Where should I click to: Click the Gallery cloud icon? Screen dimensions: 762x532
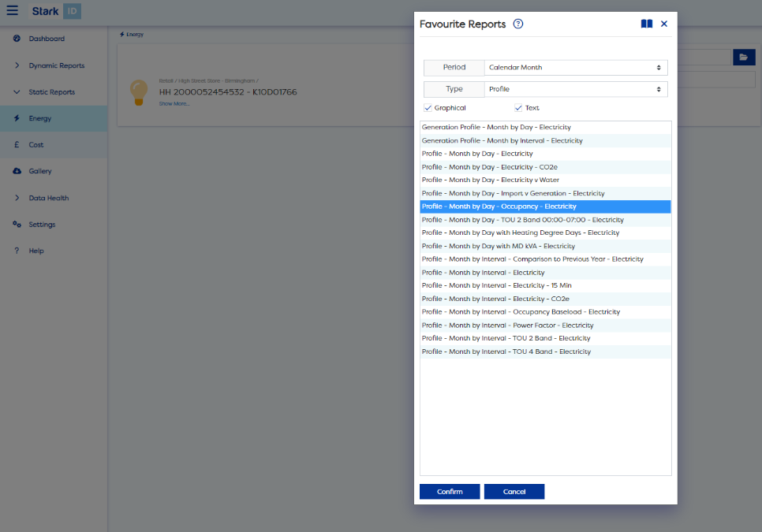[17, 171]
